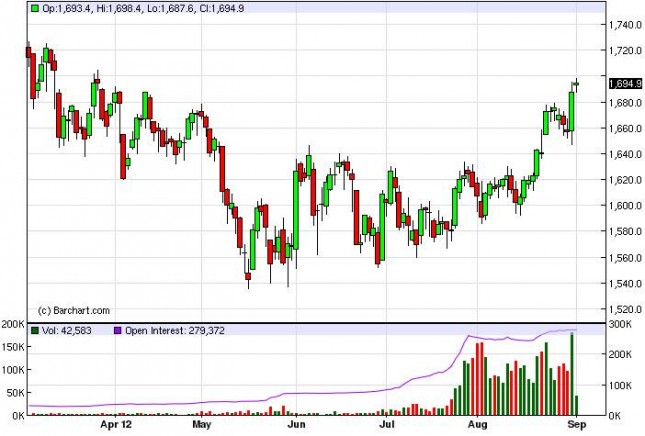
Task: Click the 1,620.0 price axis label
Action: click(x=625, y=180)
